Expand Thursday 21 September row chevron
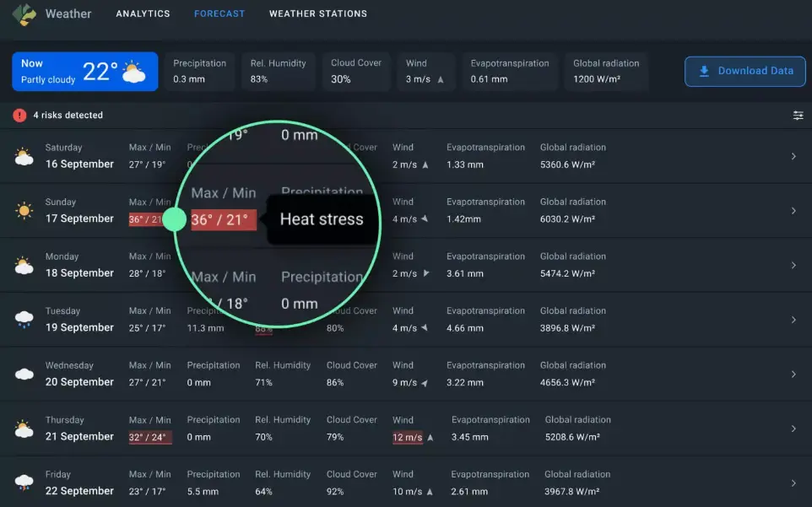 pyautogui.click(x=793, y=429)
